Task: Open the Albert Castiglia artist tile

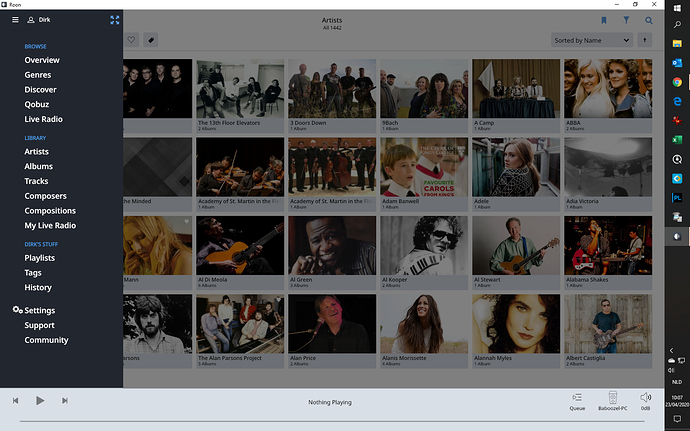Action: 608,331
